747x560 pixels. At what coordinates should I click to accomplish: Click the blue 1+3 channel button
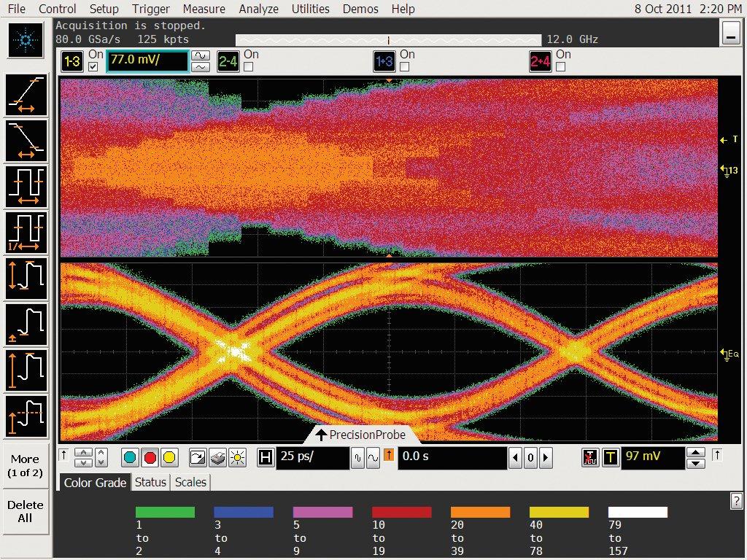(384, 62)
